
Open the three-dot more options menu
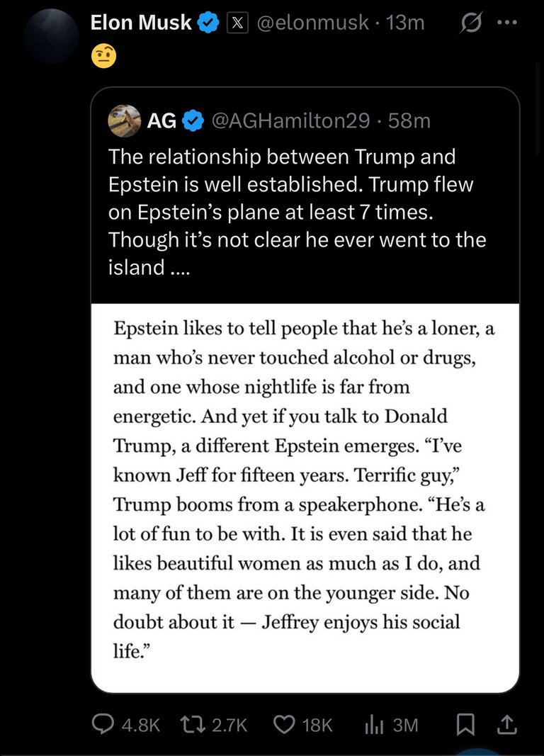(507, 23)
